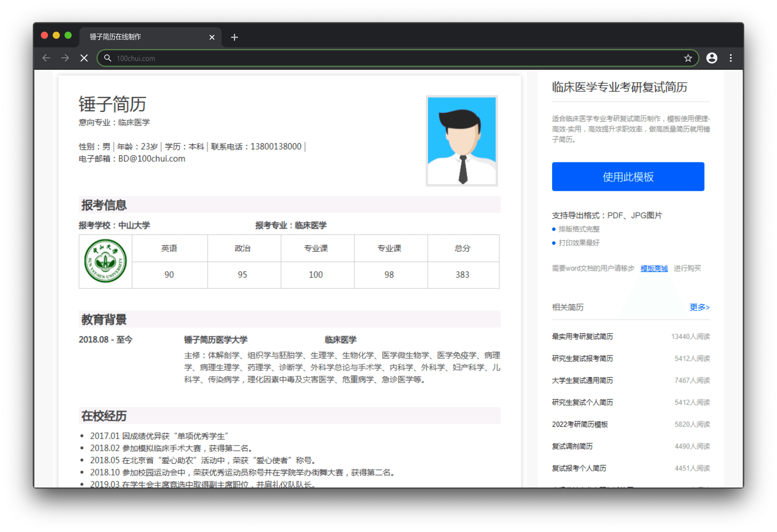This screenshot has height=532, width=777.
Task: Click the phone number 13800138000
Action: [x=276, y=146]
